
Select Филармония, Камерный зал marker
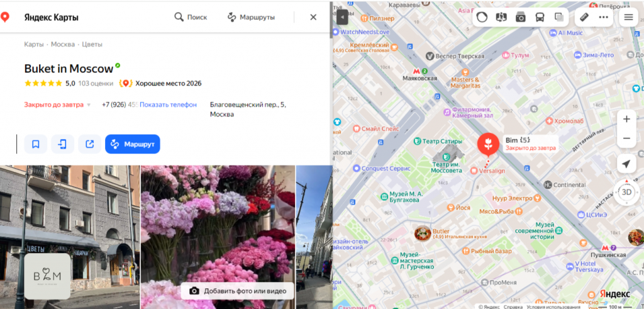467,113
